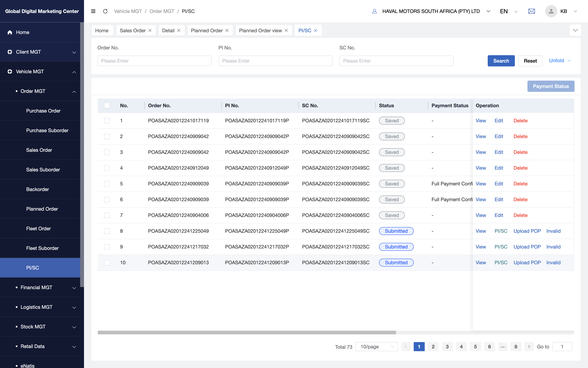Click the Reset button
Screen dimensions: 588x368
(530, 61)
